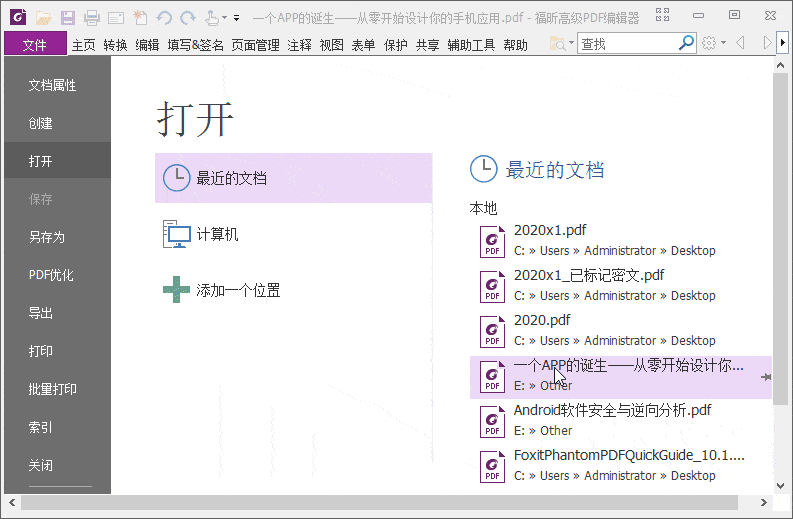
Task: Click inside the 查找 search field
Action: click(625, 43)
